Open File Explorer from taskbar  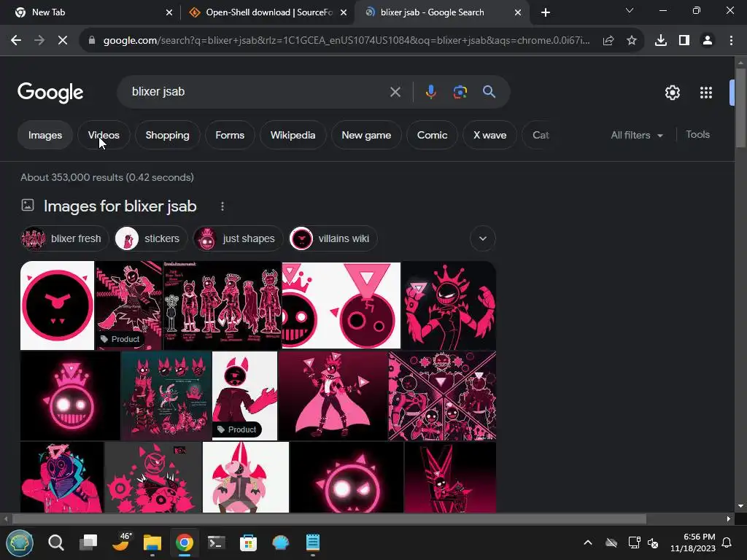click(152, 542)
